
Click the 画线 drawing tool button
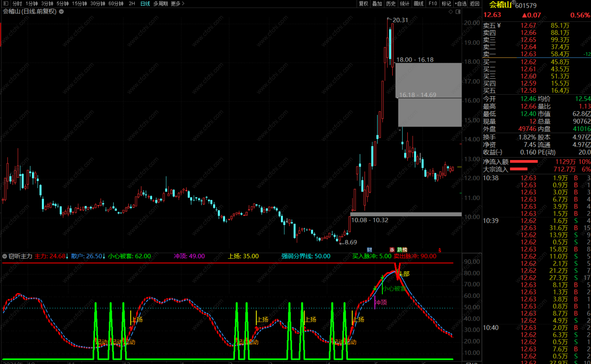(x=418, y=4)
